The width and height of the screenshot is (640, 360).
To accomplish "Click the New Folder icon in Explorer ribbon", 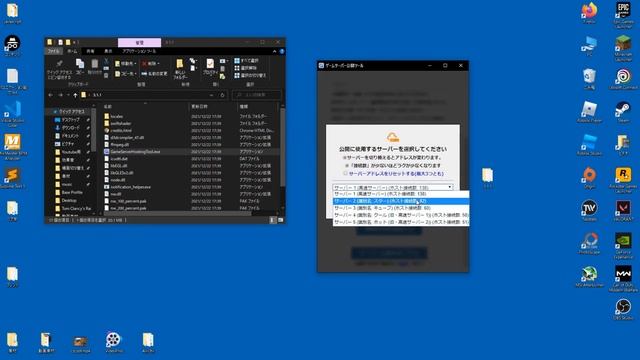I will pyautogui.click(x=180, y=68).
